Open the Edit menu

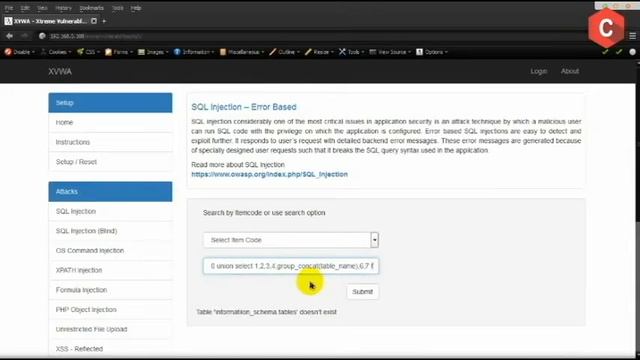tap(25, 8)
